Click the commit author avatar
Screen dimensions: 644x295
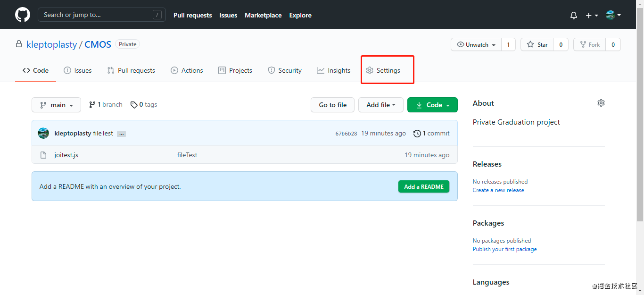click(43, 133)
